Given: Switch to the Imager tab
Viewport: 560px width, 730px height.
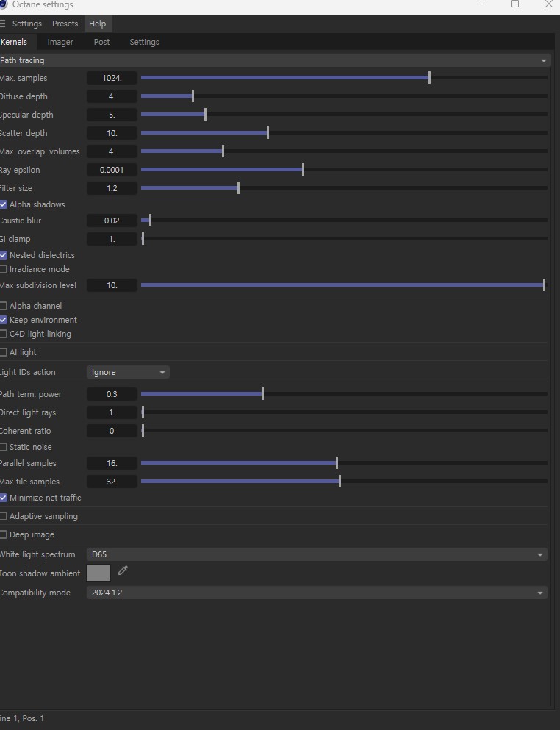Looking at the screenshot, I should click(x=60, y=42).
